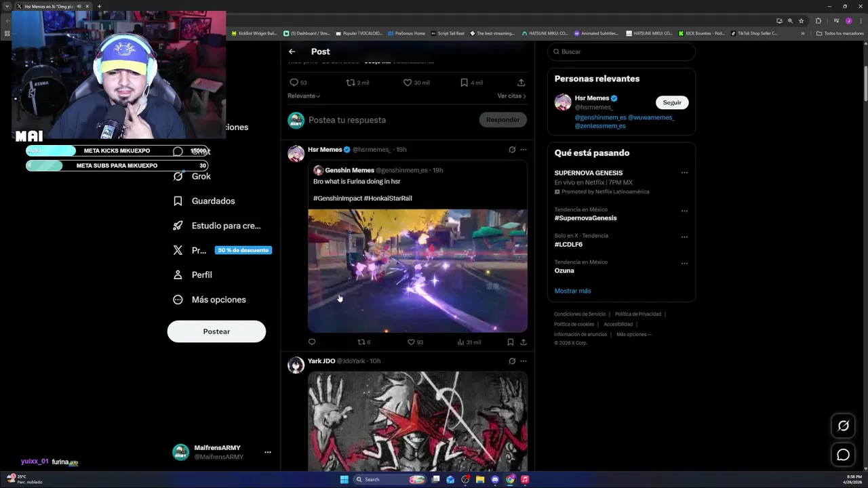The height and width of the screenshot is (488, 868).
Task: Open the floating Grok button
Action: (844, 426)
